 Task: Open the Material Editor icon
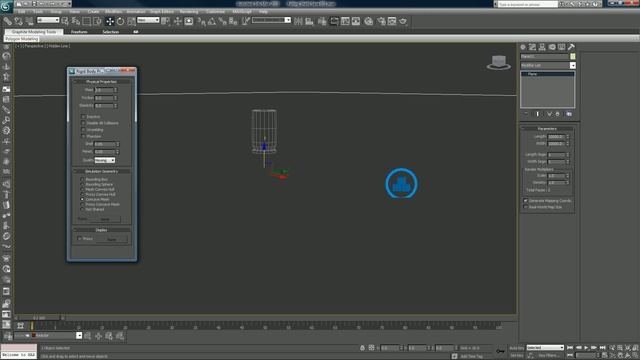point(369,21)
